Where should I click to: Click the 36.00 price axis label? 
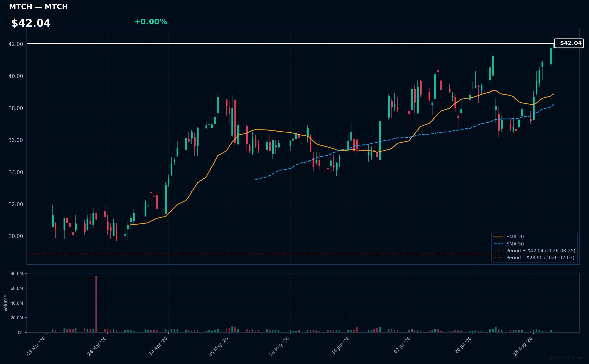click(x=16, y=140)
